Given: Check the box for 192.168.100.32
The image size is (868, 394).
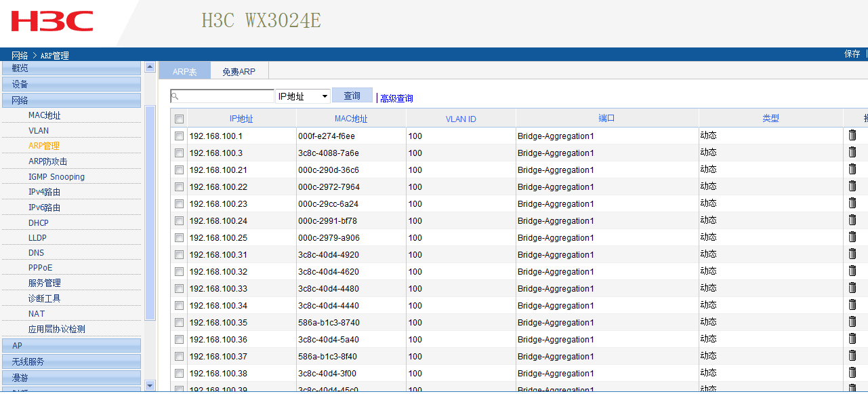Looking at the screenshot, I should pyautogui.click(x=179, y=271).
